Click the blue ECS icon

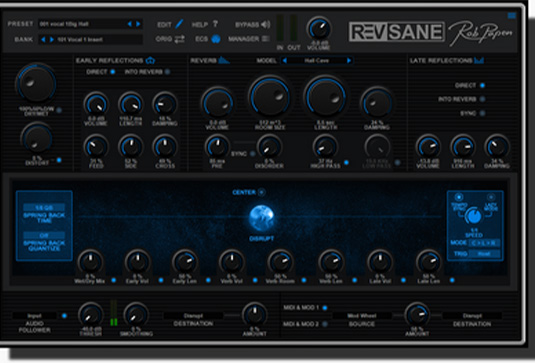point(216,39)
